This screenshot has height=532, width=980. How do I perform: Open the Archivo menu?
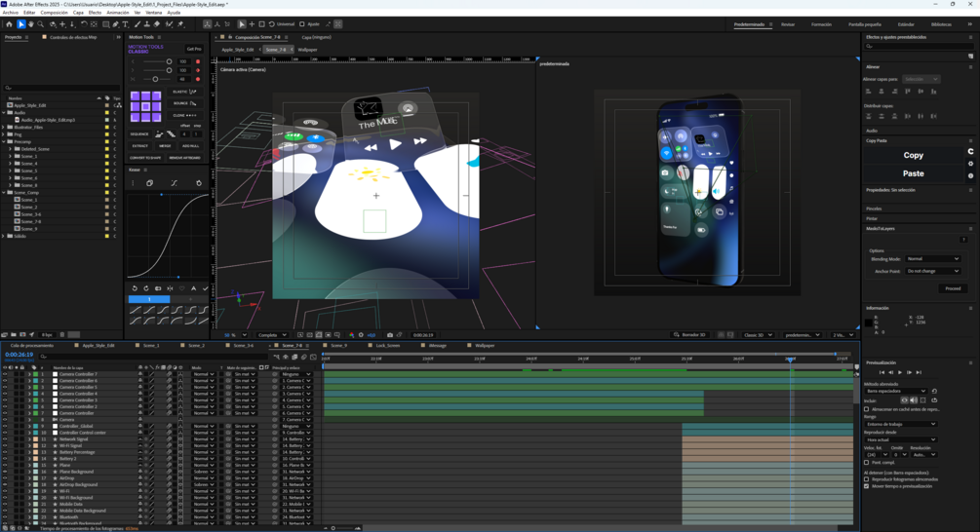click(10, 13)
